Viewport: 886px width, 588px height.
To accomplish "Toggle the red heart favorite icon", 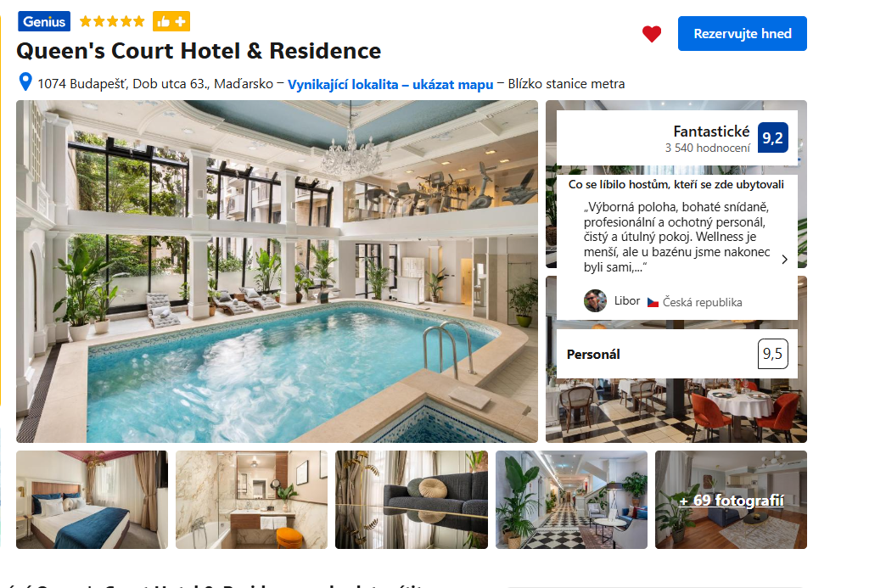I will pyautogui.click(x=652, y=34).
